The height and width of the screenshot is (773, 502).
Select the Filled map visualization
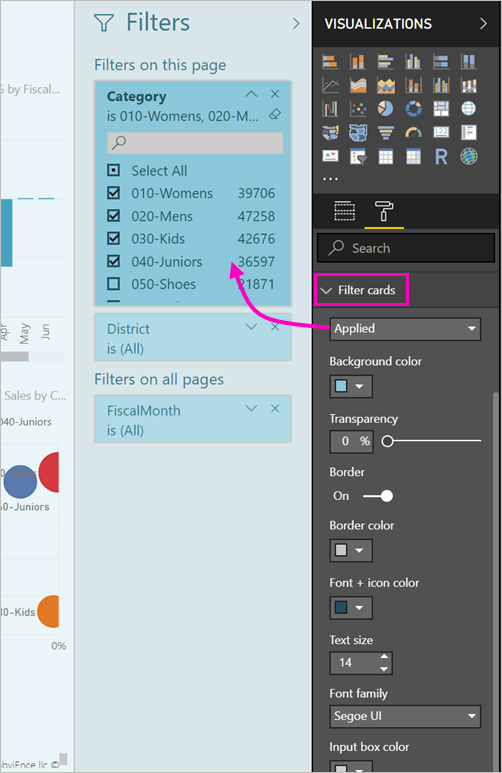pos(330,132)
